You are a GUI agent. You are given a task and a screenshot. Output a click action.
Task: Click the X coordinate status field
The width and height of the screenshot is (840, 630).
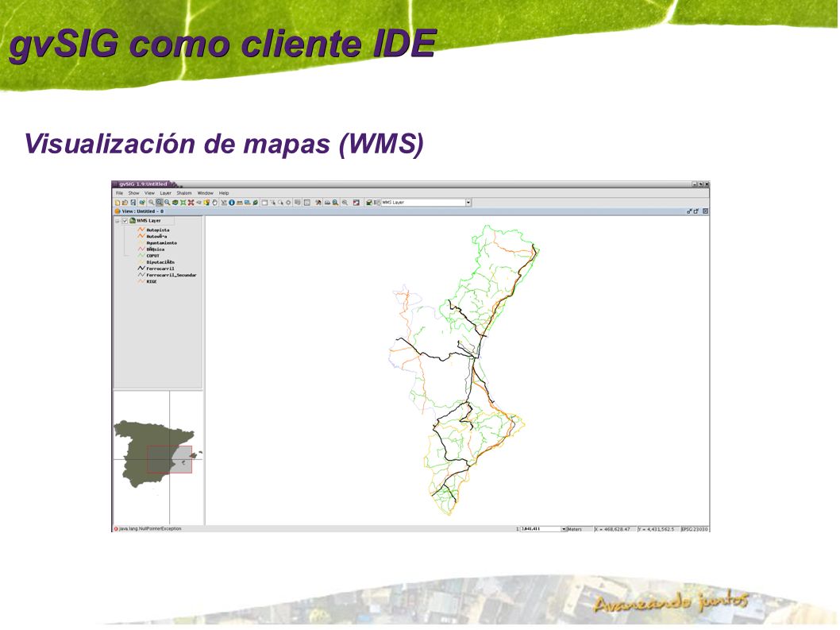[615, 528]
